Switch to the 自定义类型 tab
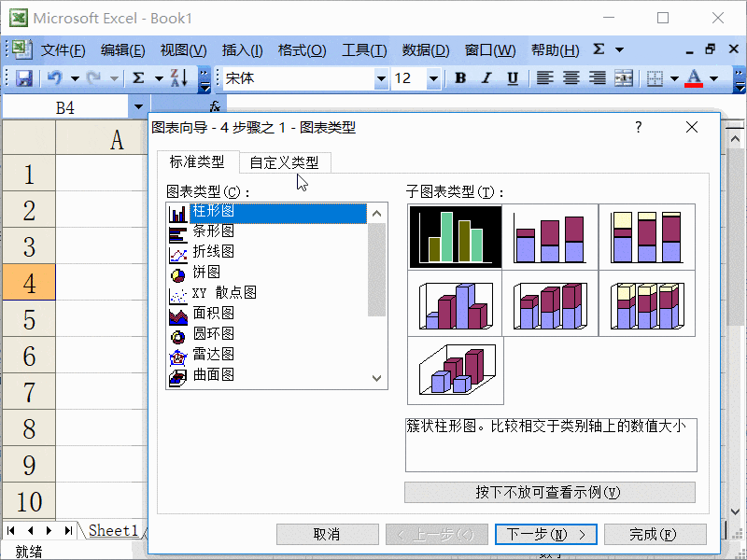Image resolution: width=747 pixels, height=560 pixels. [284, 162]
